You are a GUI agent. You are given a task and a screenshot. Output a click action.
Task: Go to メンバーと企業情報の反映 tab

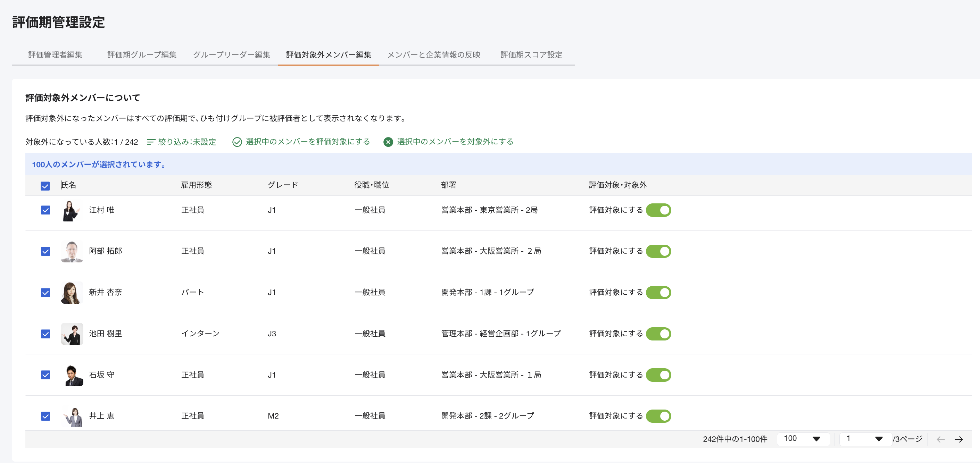(x=434, y=55)
